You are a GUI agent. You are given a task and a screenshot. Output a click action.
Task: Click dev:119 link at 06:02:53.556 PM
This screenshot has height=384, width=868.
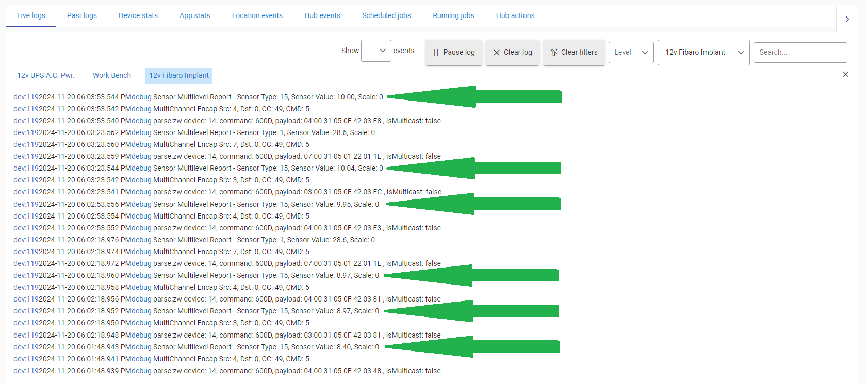click(x=26, y=204)
